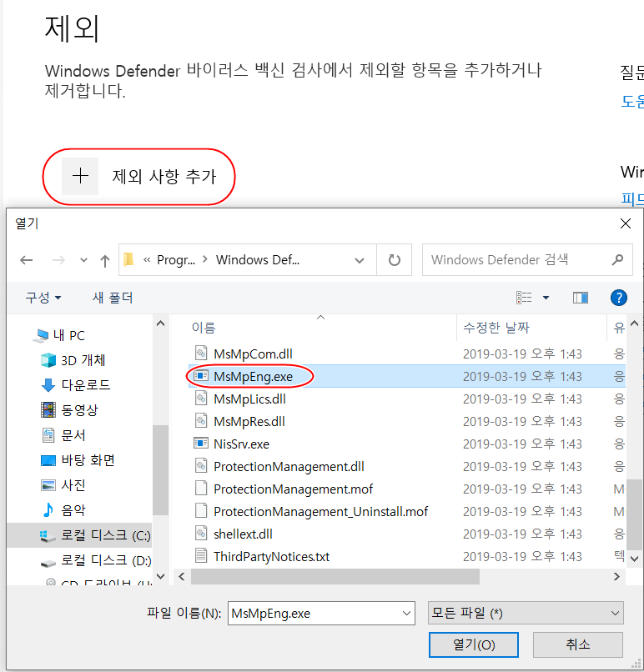644x672 pixels.
Task: Click the MsMpRes.dll file icon
Action: pyautogui.click(x=201, y=421)
